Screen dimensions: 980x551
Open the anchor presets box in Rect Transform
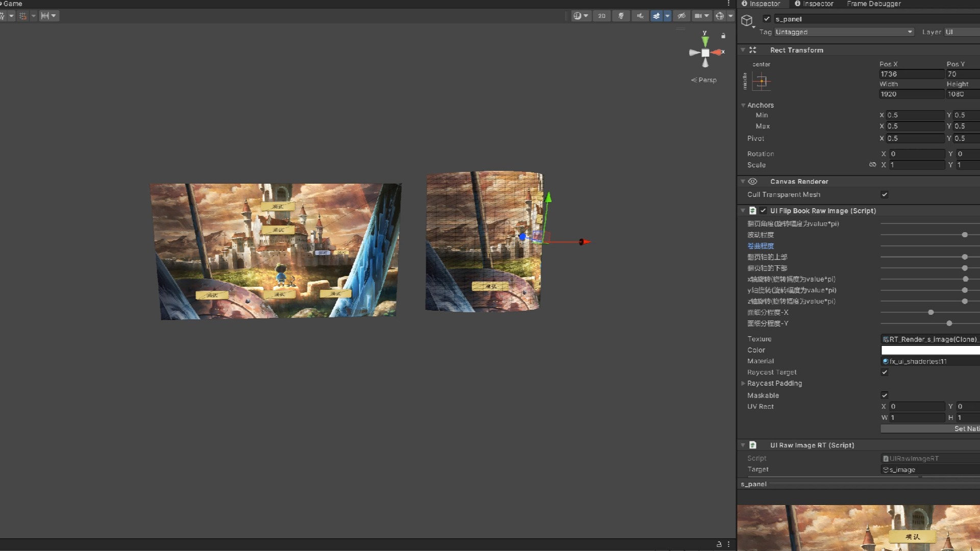tap(762, 82)
